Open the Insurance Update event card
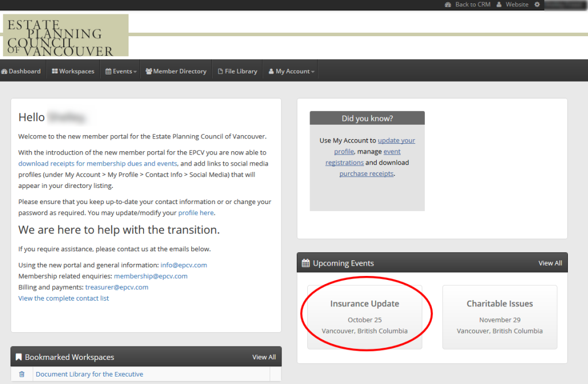Viewport: 588px width, 384px height. coord(365,317)
